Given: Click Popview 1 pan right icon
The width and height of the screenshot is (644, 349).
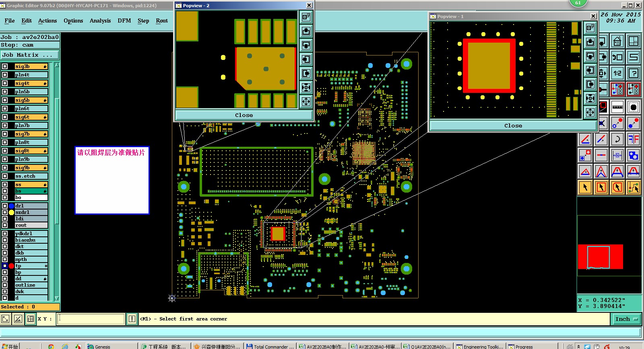Looking at the screenshot, I should (x=590, y=84).
